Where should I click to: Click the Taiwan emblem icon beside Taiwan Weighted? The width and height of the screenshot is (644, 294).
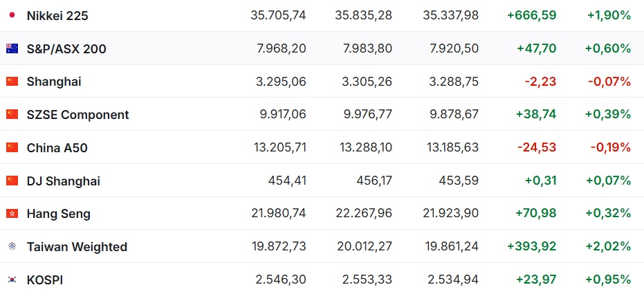[12, 246]
